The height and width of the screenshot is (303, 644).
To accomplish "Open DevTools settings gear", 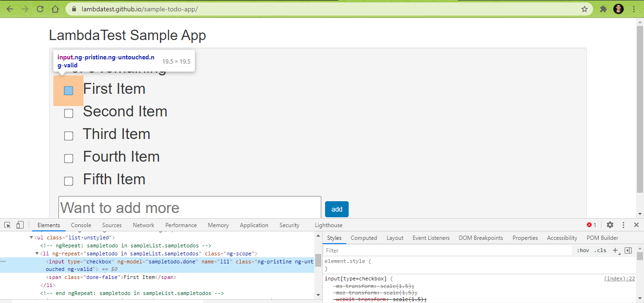I will coord(610,225).
